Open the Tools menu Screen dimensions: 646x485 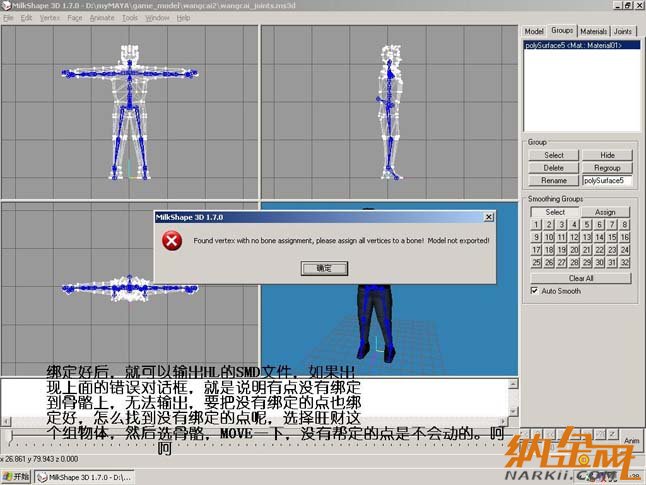(x=130, y=18)
